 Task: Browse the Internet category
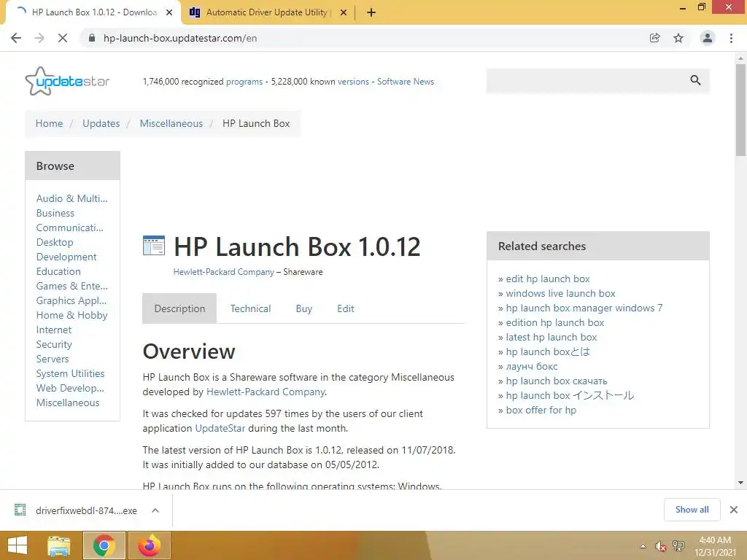click(54, 330)
